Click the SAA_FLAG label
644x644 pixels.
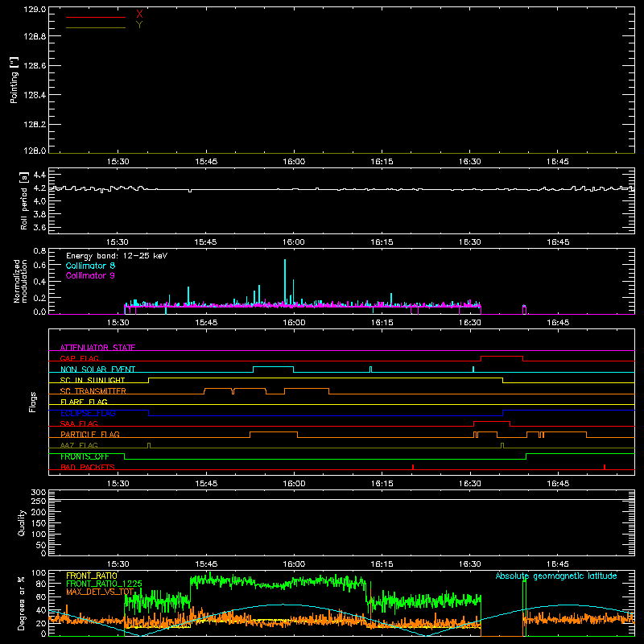79,423
